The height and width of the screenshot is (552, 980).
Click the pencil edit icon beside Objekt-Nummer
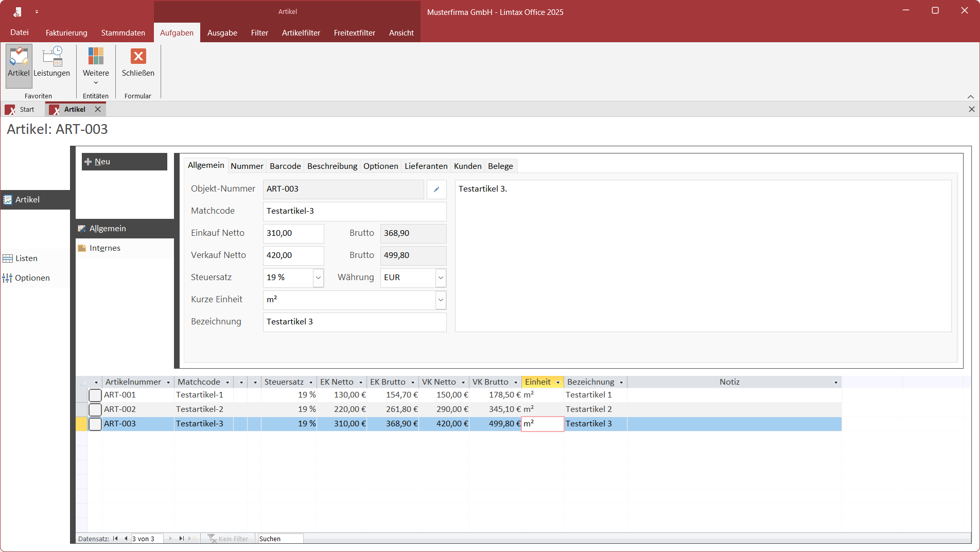(436, 189)
